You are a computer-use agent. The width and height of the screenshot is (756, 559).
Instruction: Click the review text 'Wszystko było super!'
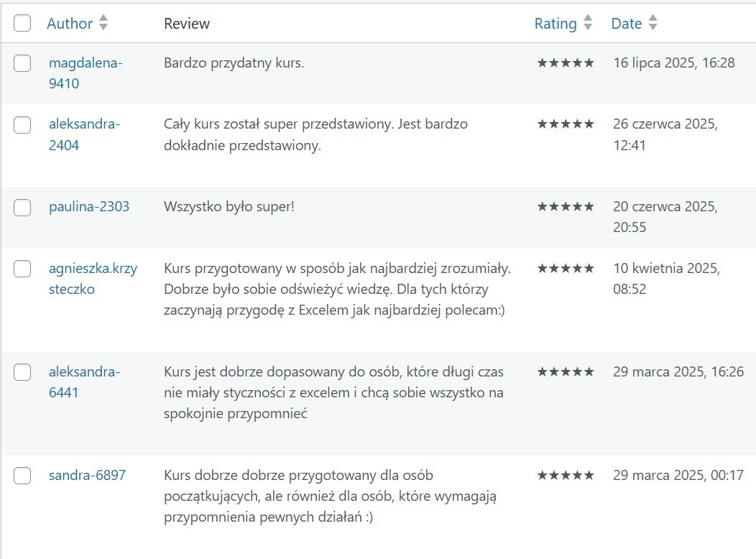[x=229, y=207]
